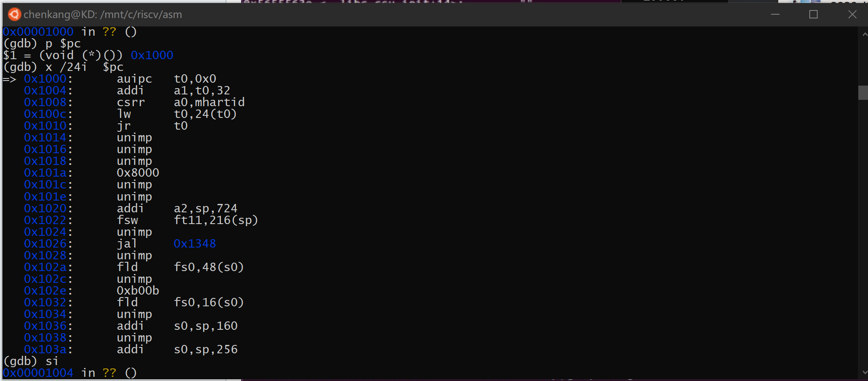Click the blue address 0x1000 in $1 output

click(x=152, y=55)
